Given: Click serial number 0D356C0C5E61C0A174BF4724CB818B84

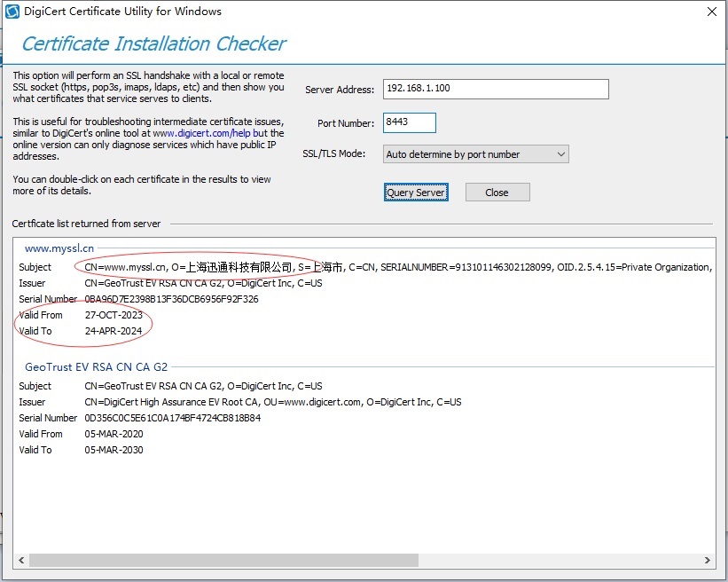Looking at the screenshot, I should (172, 418).
